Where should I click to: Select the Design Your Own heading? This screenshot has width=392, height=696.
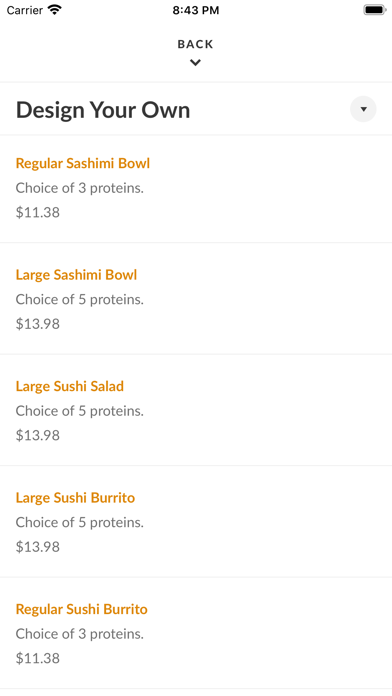tap(103, 110)
